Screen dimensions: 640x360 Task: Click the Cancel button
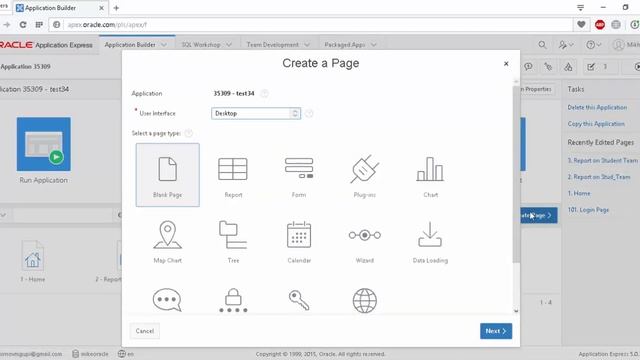point(144,331)
